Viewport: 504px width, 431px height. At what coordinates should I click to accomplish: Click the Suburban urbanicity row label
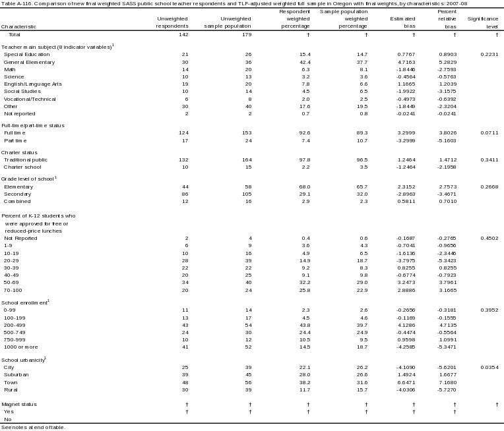(17, 374)
